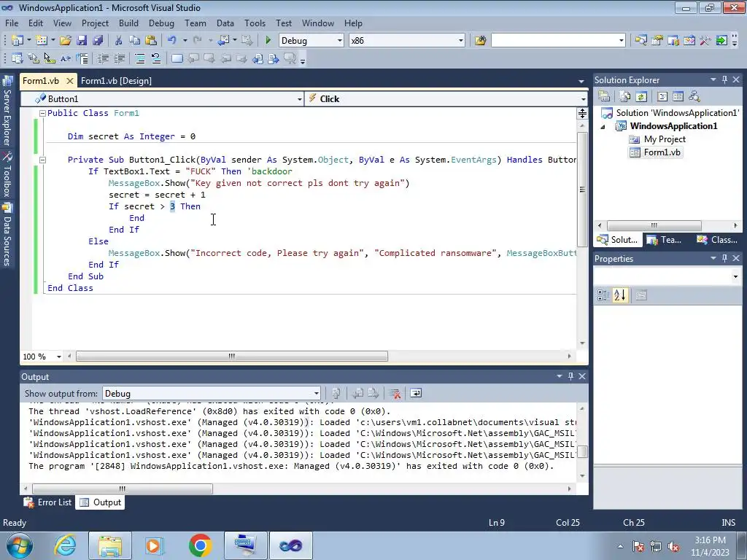Start debugging with the green play button
Image resolution: width=747 pixels, height=560 pixels.
pos(268,41)
